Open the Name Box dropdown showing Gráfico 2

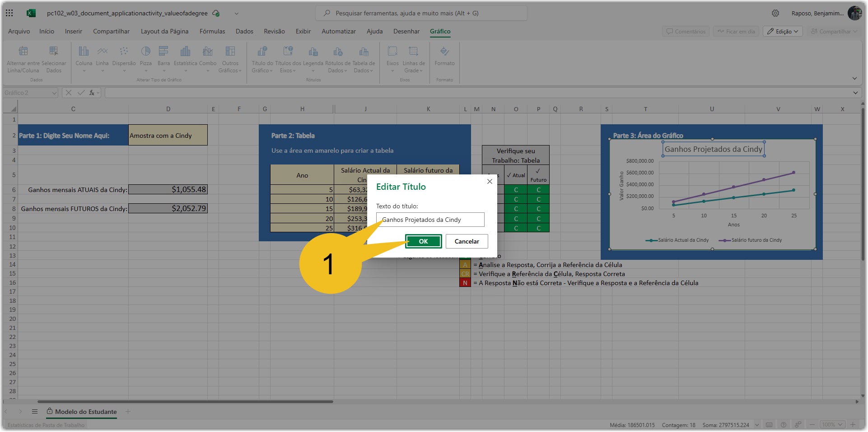[54, 93]
